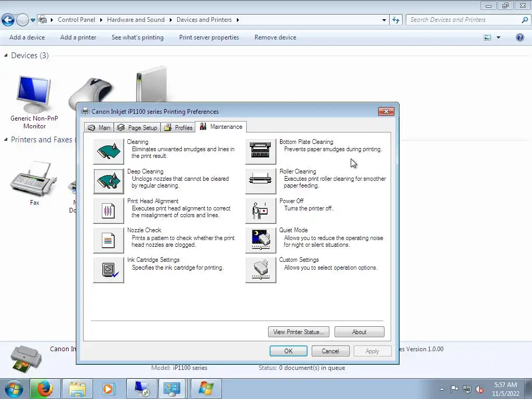Viewport: 532px width, 399px height.
Task: Click the Action Center flag icon
Action: 454,389
